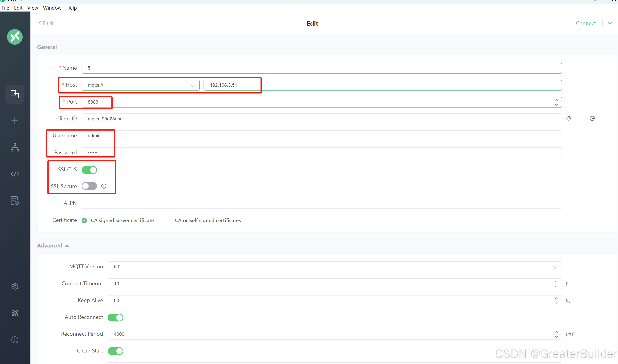Click the Client ID input field
This screenshot has height=364, width=618.
click(322, 119)
